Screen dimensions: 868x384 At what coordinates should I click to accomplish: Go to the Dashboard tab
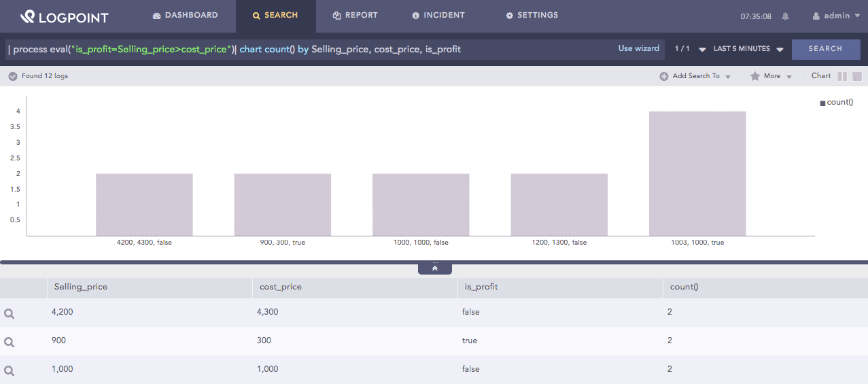pos(185,15)
